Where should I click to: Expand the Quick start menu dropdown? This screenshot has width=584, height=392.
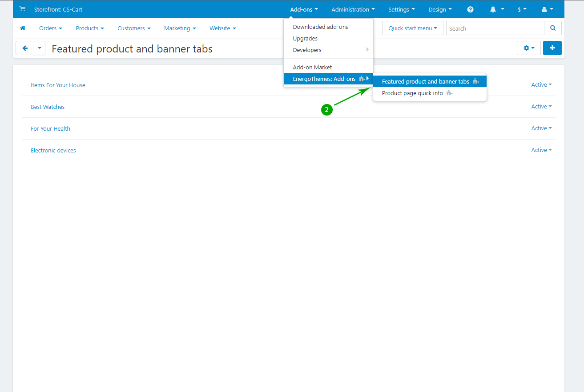[x=412, y=28]
